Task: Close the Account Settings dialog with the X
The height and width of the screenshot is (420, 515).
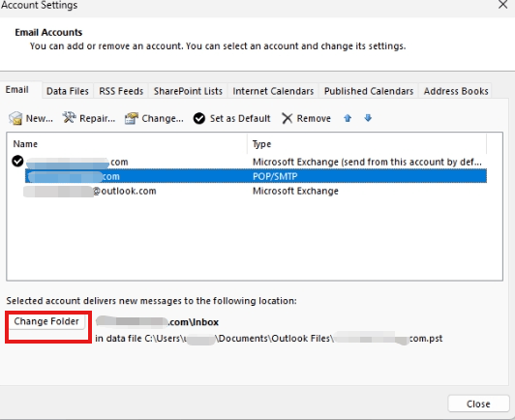Action: point(502,5)
